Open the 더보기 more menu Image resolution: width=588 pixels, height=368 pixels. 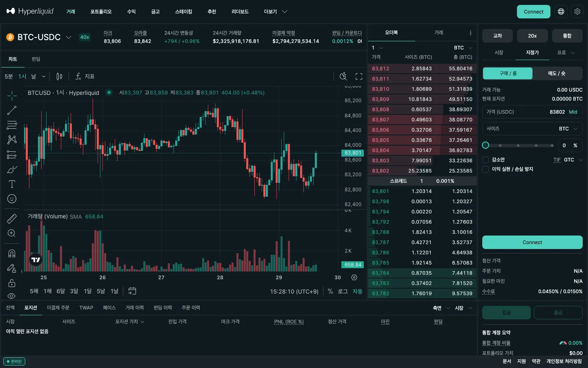click(276, 11)
